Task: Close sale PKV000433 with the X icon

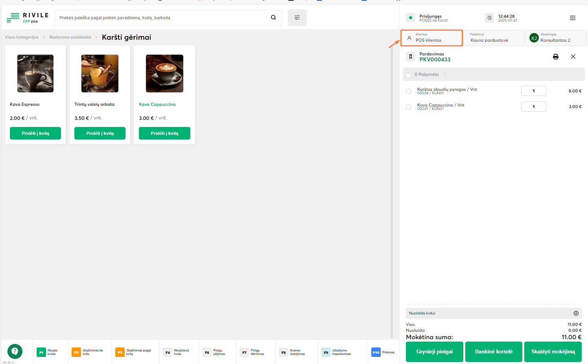Action: (573, 57)
